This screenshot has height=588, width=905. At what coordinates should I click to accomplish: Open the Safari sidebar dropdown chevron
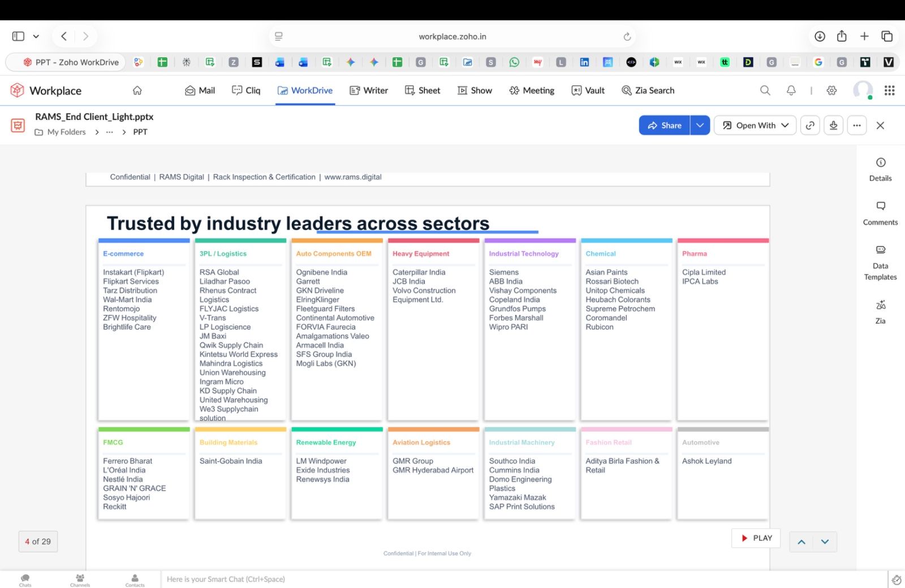click(x=36, y=36)
